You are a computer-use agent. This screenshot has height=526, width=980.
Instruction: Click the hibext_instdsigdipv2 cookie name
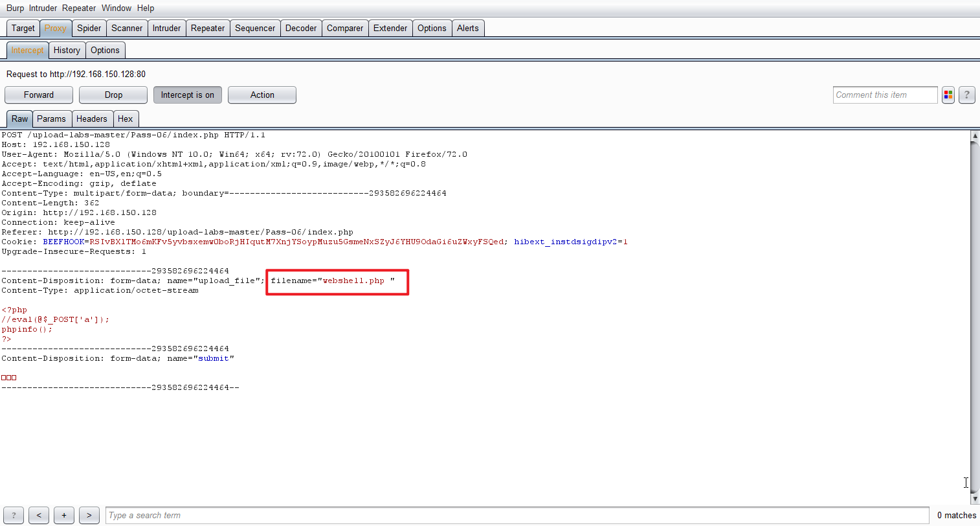[566, 242]
